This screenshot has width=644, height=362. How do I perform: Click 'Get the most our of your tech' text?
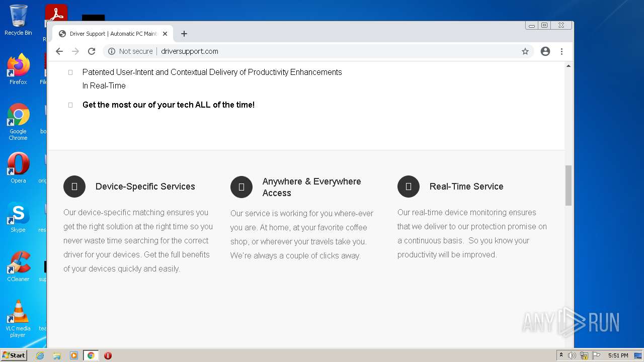[169, 105]
